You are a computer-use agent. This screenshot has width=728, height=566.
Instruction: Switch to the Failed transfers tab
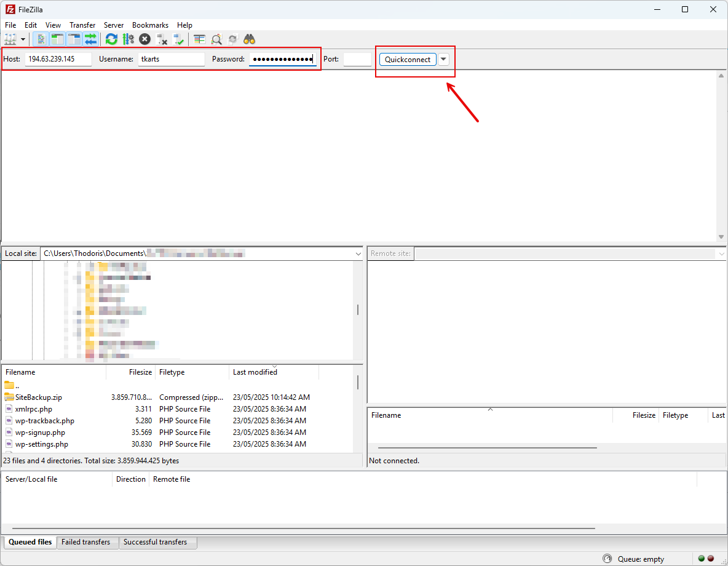[86, 542]
